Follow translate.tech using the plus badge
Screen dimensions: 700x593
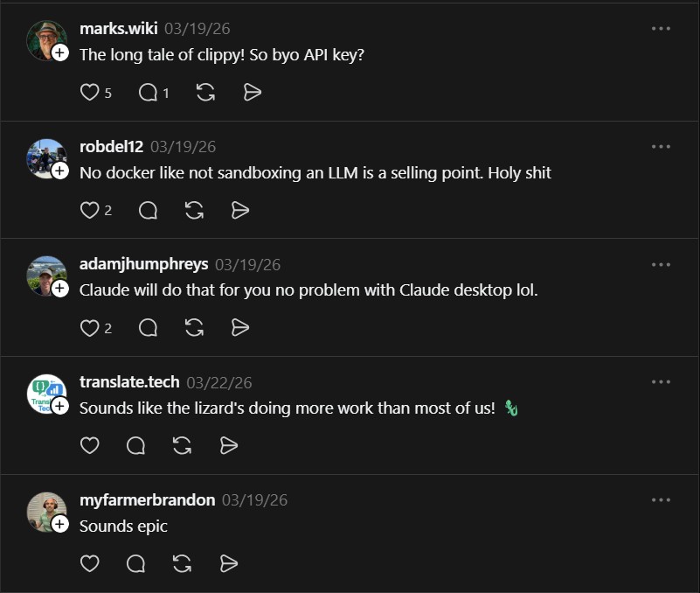58,406
